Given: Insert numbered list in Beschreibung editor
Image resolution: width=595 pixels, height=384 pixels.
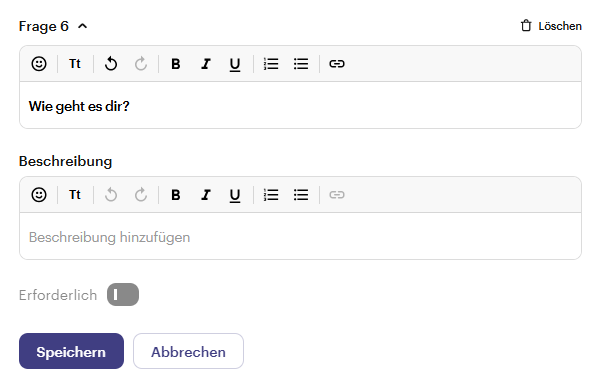Looking at the screenshot, I should [271, 195].
